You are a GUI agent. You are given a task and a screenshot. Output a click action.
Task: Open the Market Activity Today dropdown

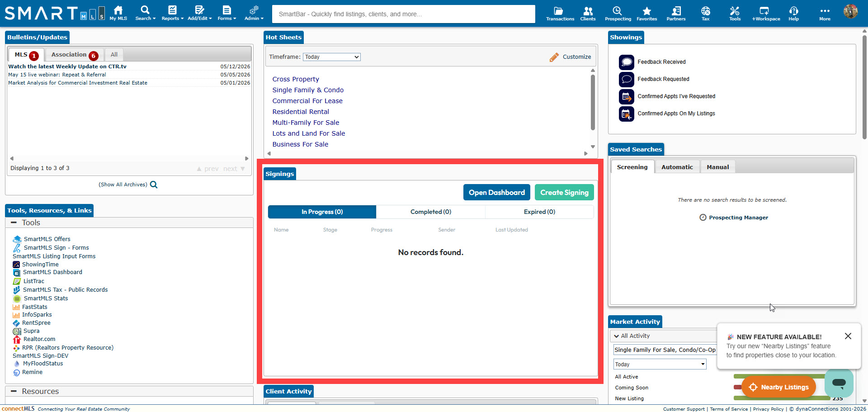click(660, 364)
